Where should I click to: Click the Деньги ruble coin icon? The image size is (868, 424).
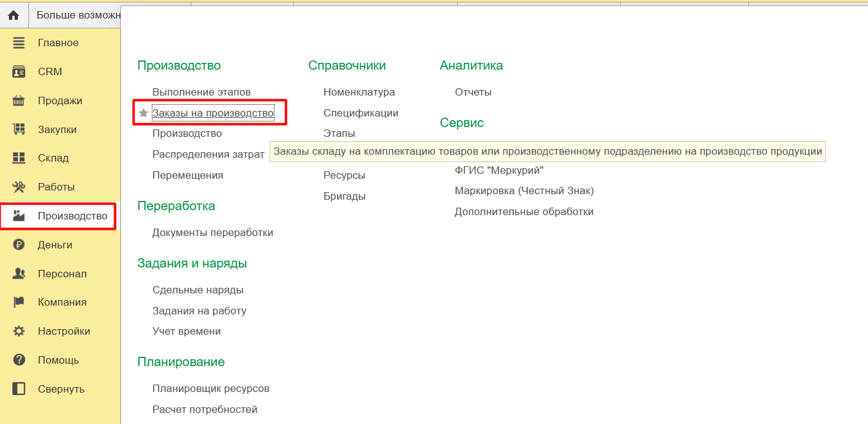(19, 245)
